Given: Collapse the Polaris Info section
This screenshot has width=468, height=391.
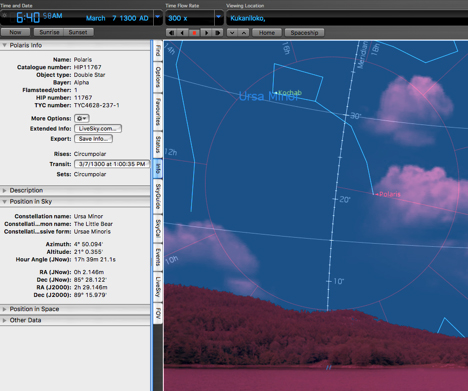Looking at the screenshot, I should [5, 45].
